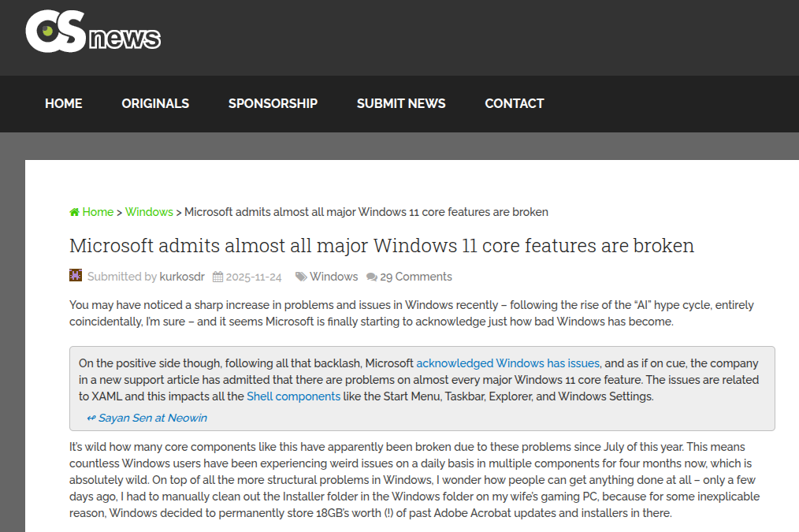Click the green house breadcrumb icon

coord(74,212)
